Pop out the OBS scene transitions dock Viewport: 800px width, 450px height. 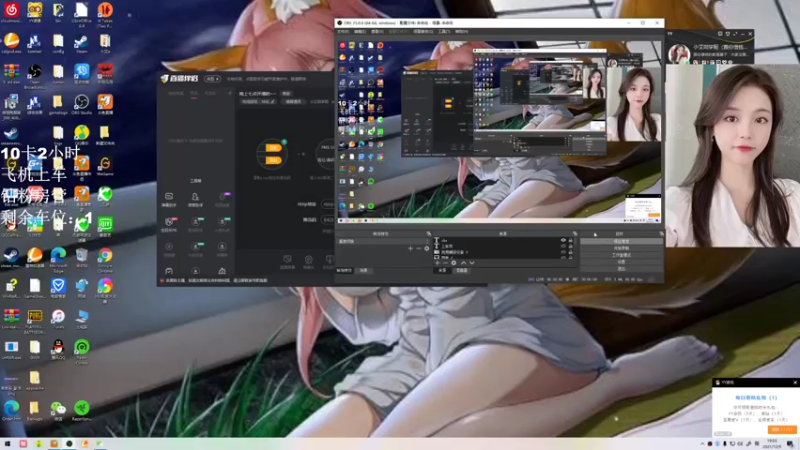[x=429, y=233]
